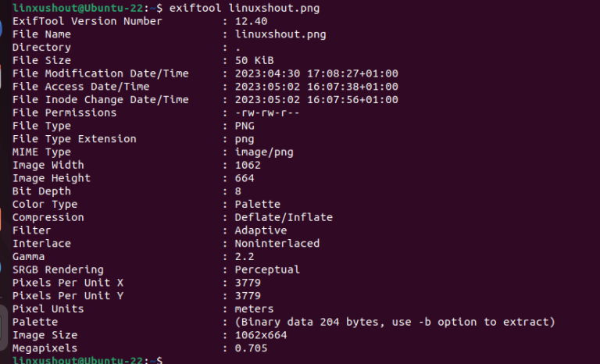Viewport: 600px width, 364px height.
Task: Click the exiftool linuxshout.png command text
Action: click(244, 8)
